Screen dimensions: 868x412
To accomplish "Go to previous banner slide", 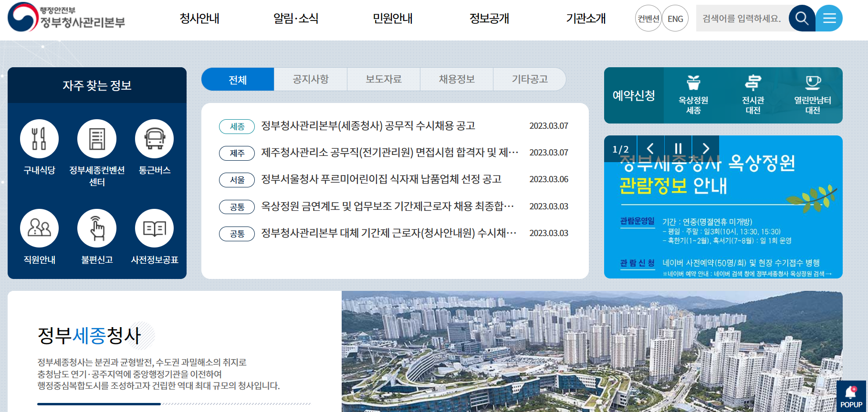I will point(650,149).
